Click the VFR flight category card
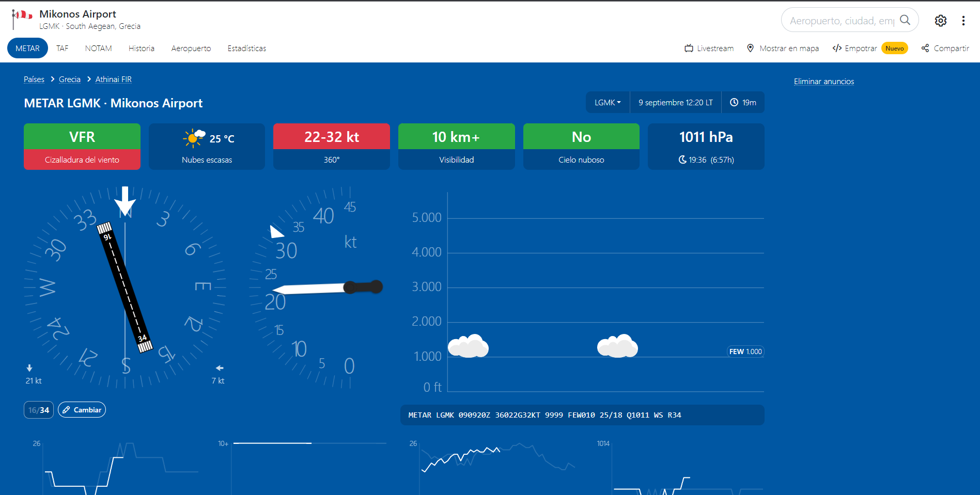Image resolution: width=980 pixels, height=495 pixels. point(82,137)
